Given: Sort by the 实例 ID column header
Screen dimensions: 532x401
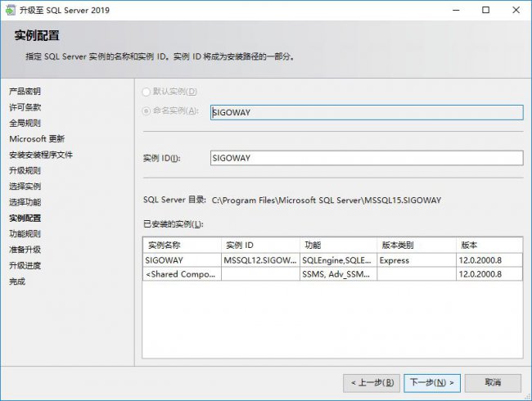Looking at the screenshot, I should tap(260, 245).
